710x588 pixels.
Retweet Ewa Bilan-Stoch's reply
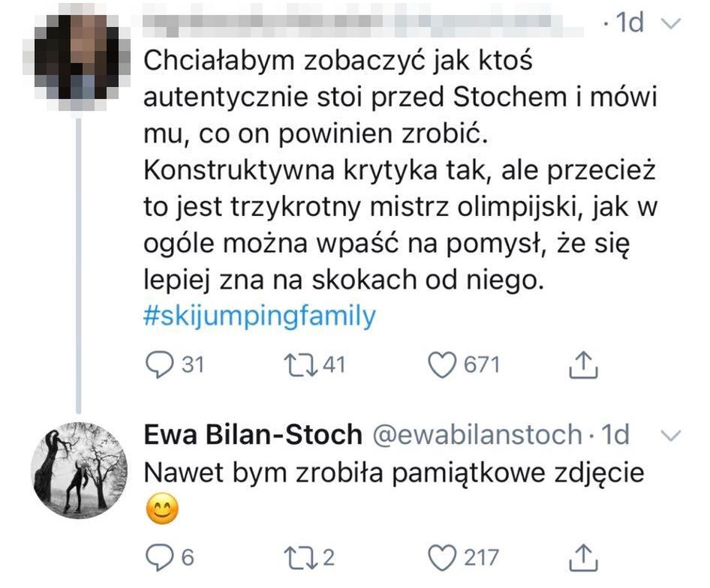click(297, 557)
